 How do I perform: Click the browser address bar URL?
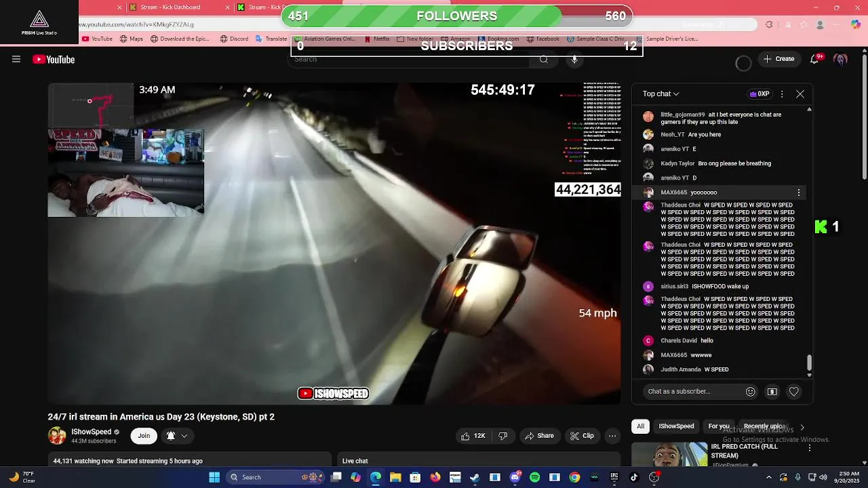[137, 24]
